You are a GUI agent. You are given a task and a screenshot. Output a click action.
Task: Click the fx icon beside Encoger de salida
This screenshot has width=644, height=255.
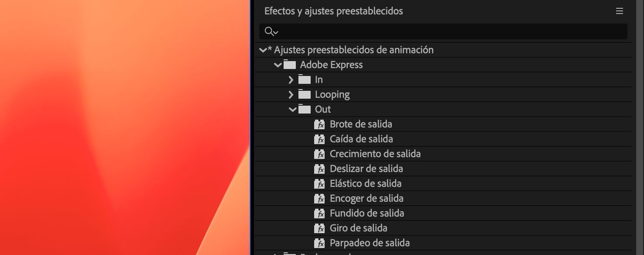click(x=320, y=198)
